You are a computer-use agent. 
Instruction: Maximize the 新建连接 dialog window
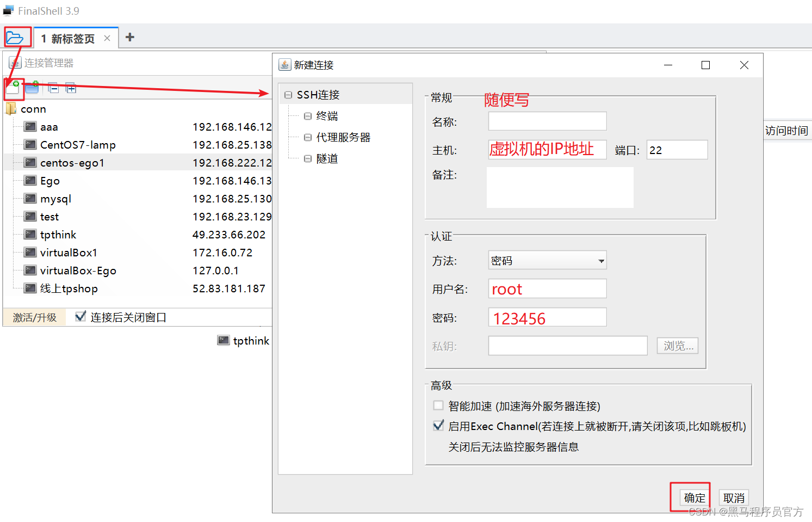pyautogui.click(x=705, y=65)
